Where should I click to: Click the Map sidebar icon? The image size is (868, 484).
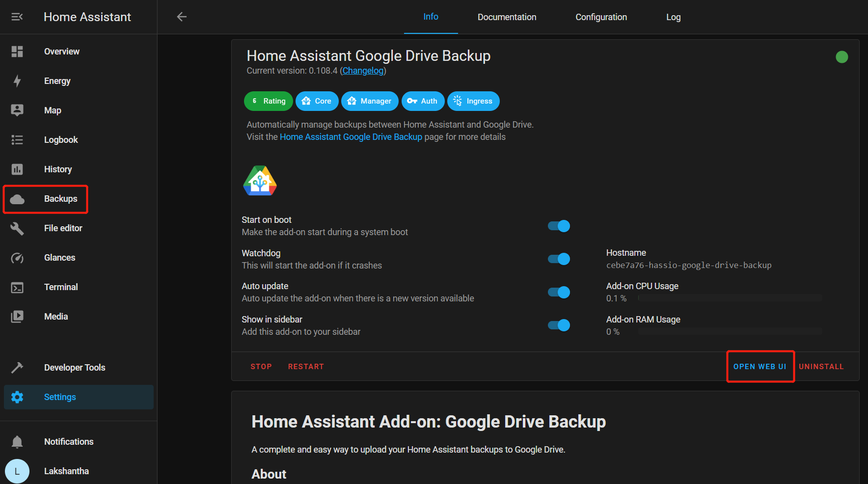point(17,110)
